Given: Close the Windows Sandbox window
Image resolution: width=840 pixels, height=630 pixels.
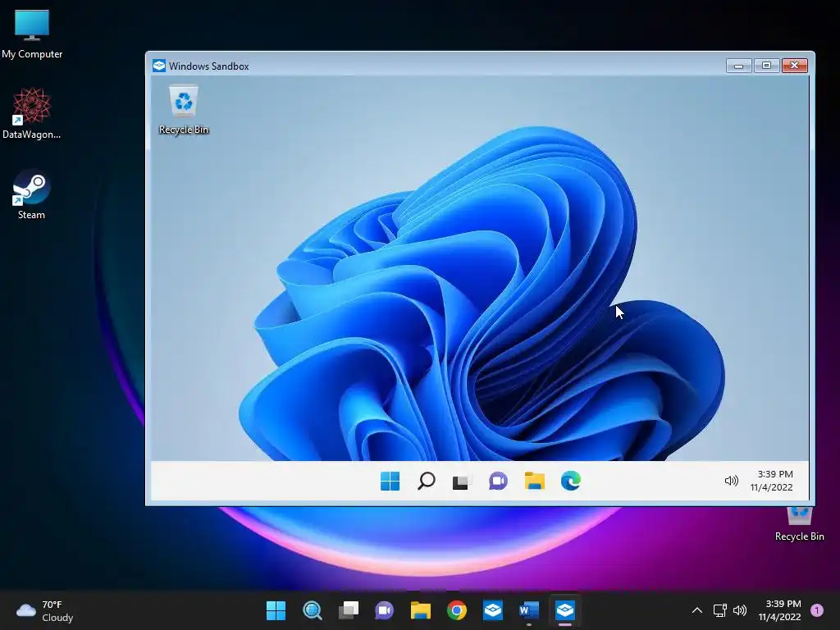Looking at the screenshot, I should coord(795,66).
